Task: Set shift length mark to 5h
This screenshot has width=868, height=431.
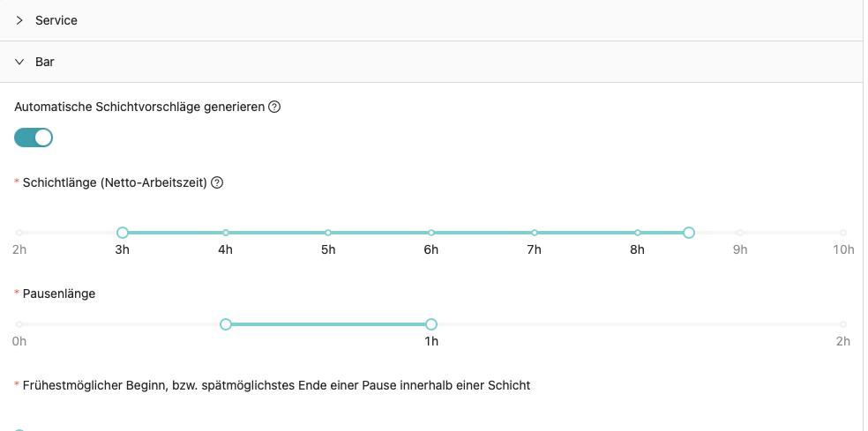Action: (328, 233)
